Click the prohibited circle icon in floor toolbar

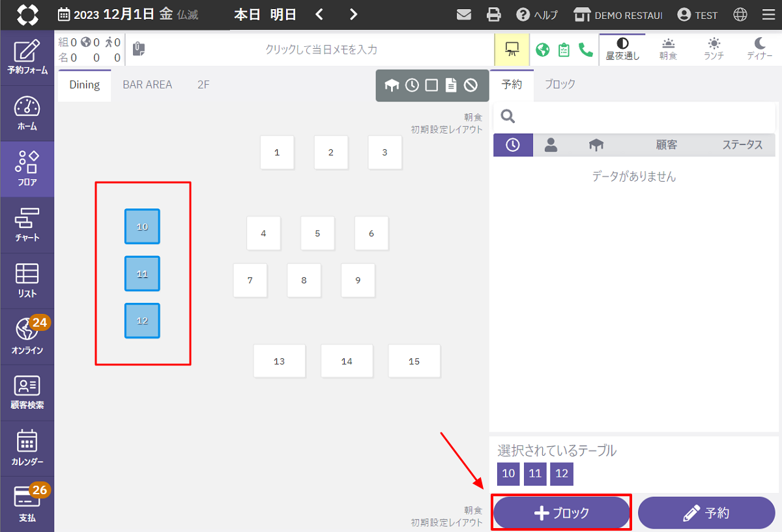pos(471,85)
